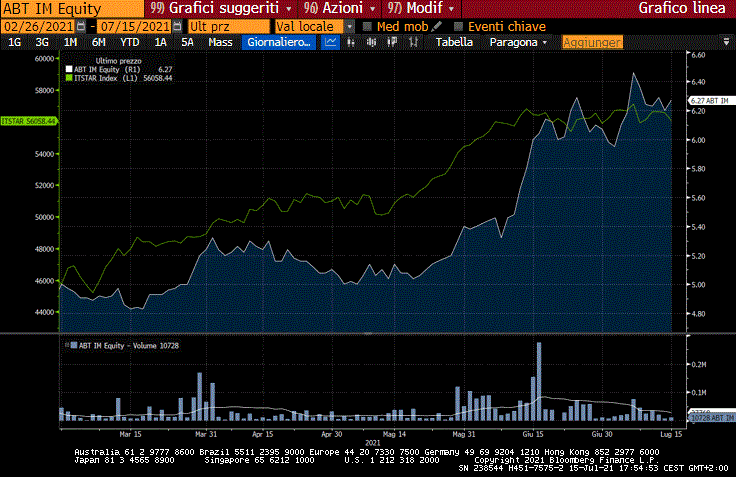Select the line chart type icon
Screen dimensions: 736x477
330,42
